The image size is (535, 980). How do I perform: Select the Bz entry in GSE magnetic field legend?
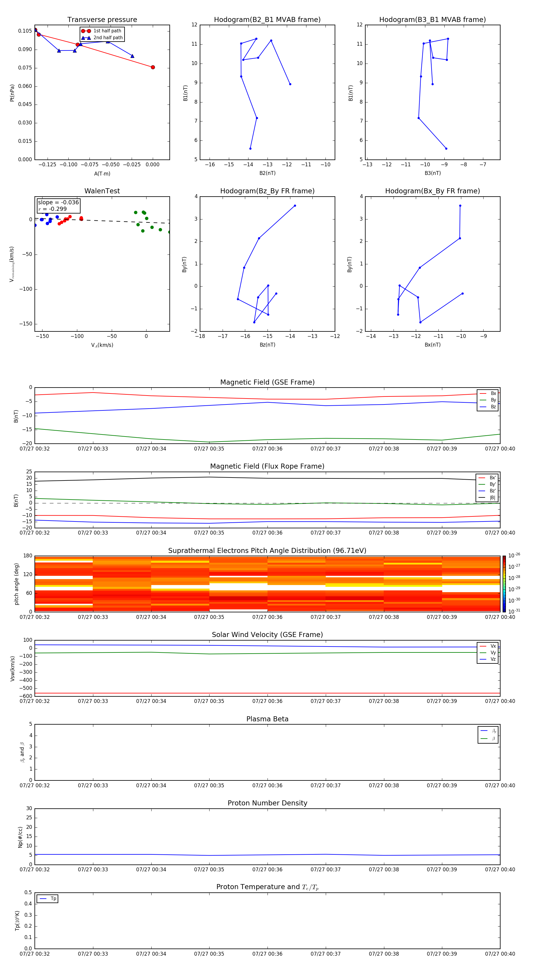point(488,407)
